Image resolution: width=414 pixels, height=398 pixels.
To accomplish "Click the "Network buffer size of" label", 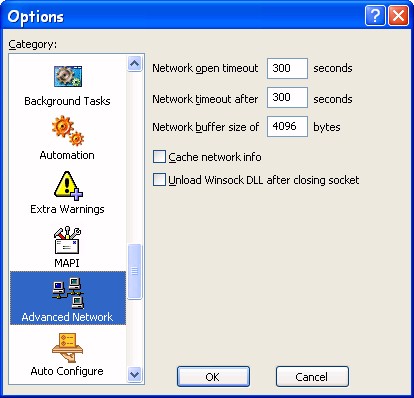I will [206, 127].
